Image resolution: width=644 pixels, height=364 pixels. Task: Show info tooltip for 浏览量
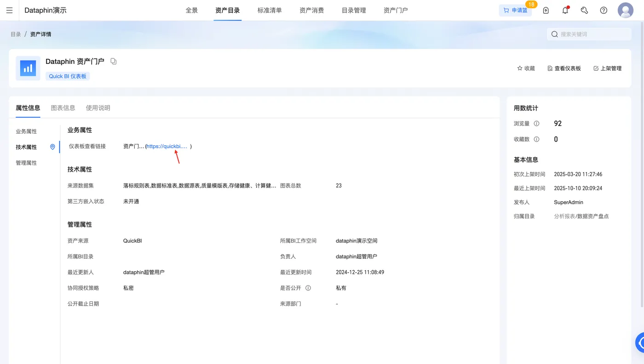pyautogui.click(x=536, y=124)
